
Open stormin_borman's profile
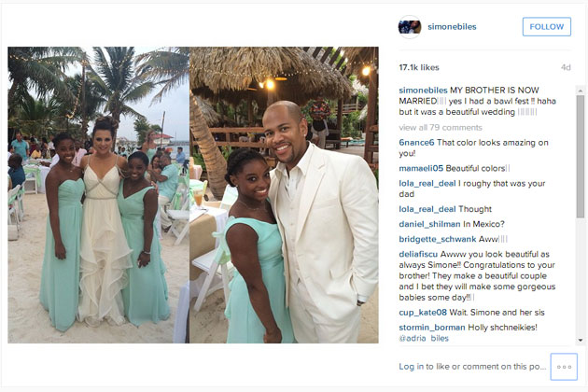point(432,327)
